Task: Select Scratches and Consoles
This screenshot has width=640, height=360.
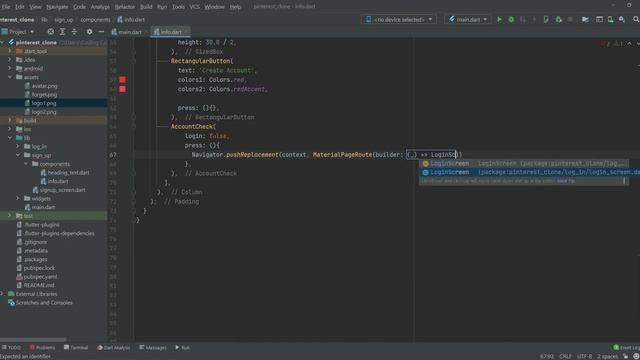Action: 44,302
